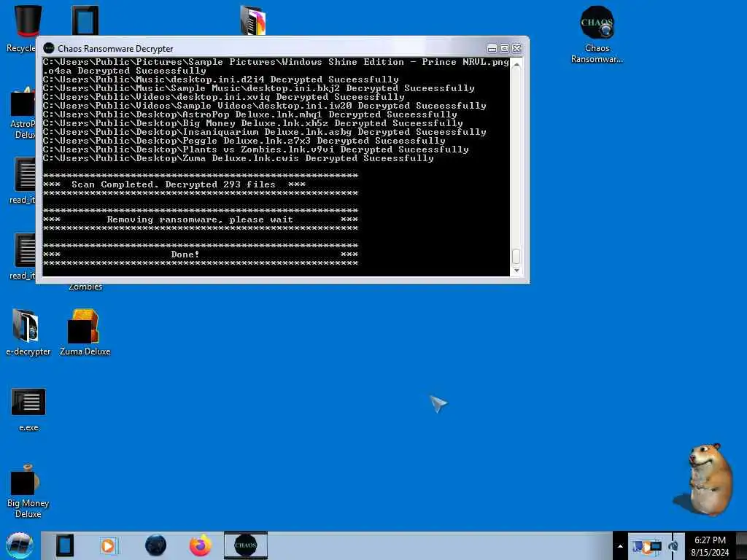Launch Windows Media Player from taskbar
Screen dimensions: 747x560
[x=108, y=545]
